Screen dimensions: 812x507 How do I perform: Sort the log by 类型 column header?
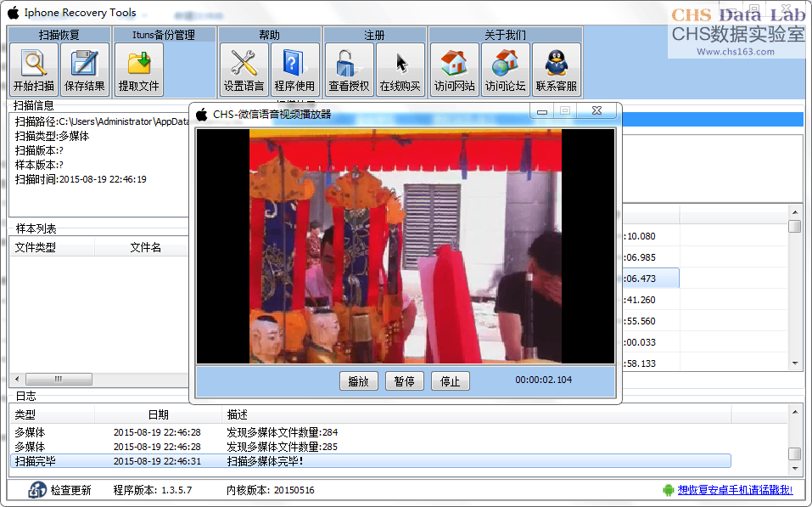point(53,414)
